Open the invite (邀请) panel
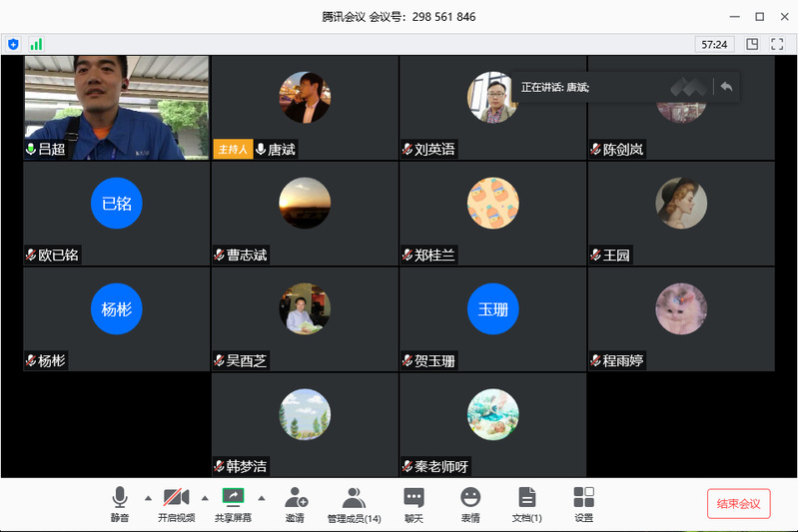Screen dimensions: 798x532 pyautogui.click(x=295, y=497)
